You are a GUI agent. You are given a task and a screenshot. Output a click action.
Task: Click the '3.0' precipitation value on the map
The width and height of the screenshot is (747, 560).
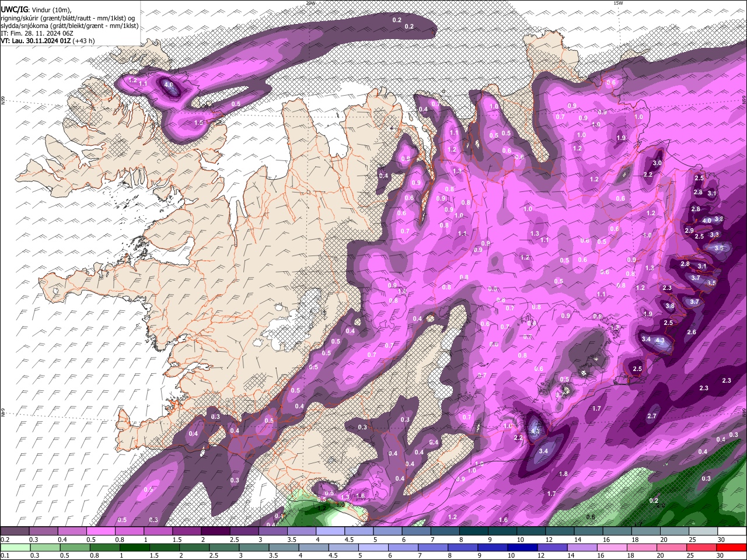pyautogui.click(x=657, y=163)
